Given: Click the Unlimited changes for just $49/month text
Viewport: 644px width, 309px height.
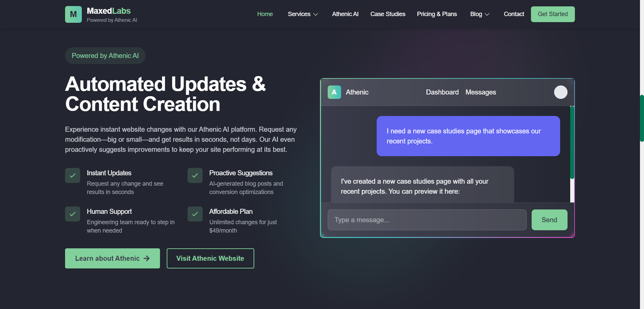Looking at the screenshot, I should tap(243, 226).
